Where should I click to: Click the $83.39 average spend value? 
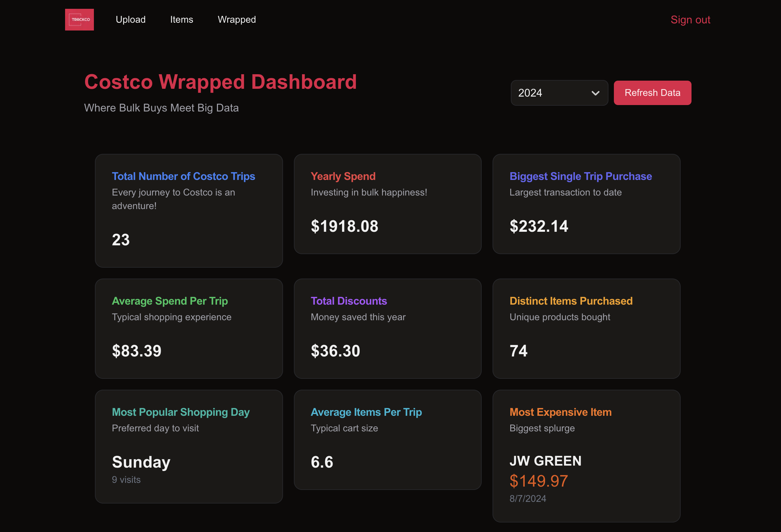coord(137,351)
